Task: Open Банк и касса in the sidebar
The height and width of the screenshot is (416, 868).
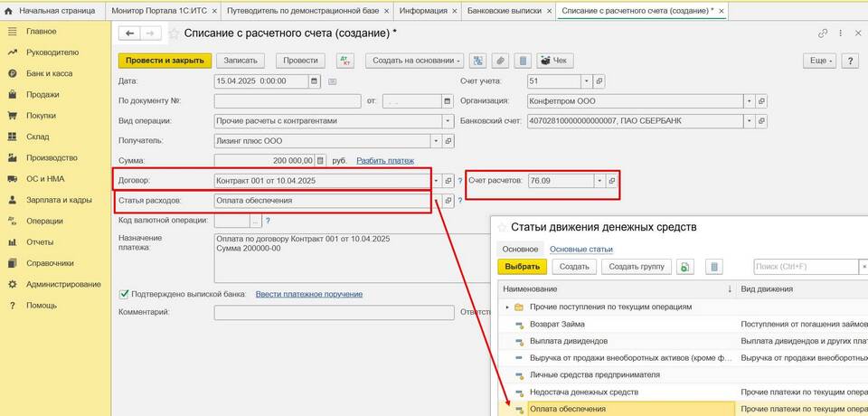Action: coord(49,73)
